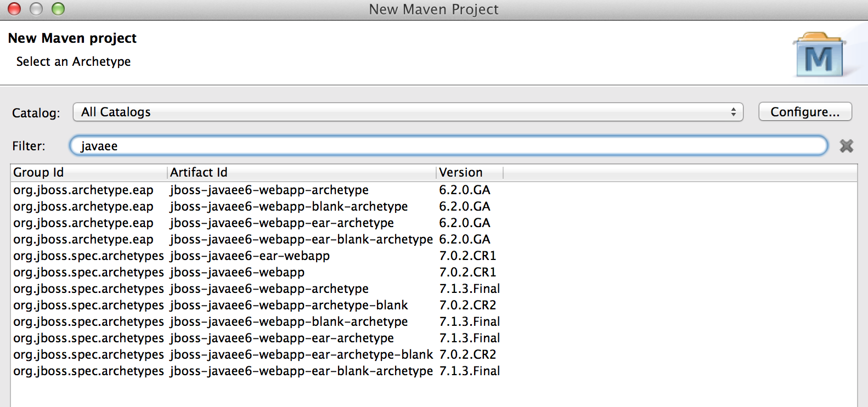The height and width of the screenshot is (407, 868).
Task: Select the jboss-javaee6-ear-webapp archetype row
Action: click(433, 256)
